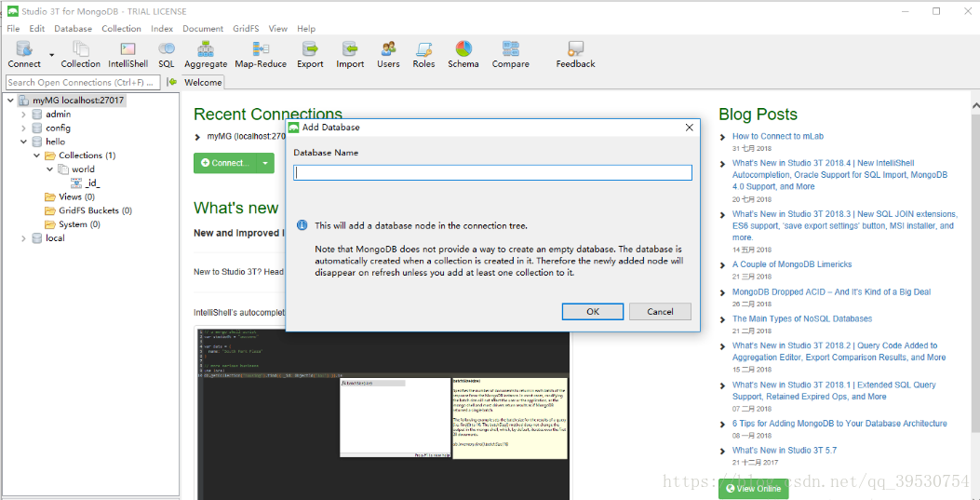The height and width of the screenshot is (500, 980).
Task: Expand the admin database node
Action: pyautogui.click(x=23, y=115)
